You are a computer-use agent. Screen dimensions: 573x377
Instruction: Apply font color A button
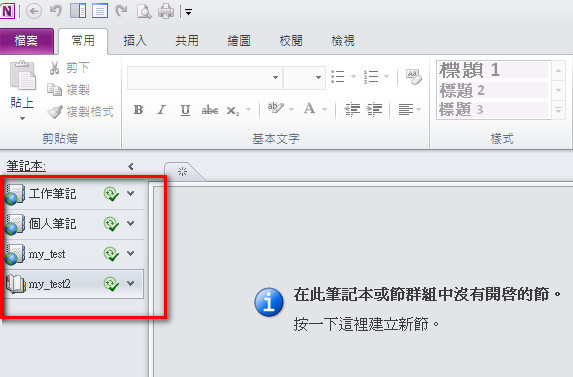(310, 108)
